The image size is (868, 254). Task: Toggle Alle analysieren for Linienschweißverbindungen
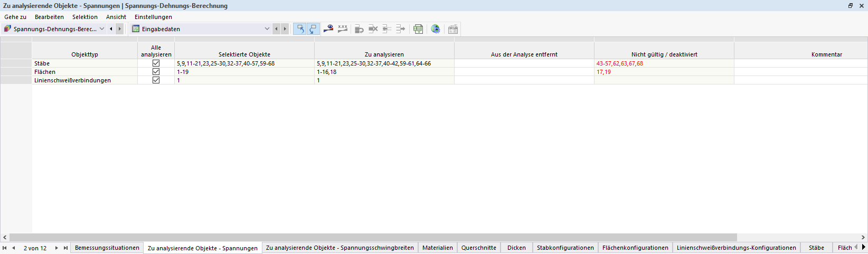click(156, 80)
